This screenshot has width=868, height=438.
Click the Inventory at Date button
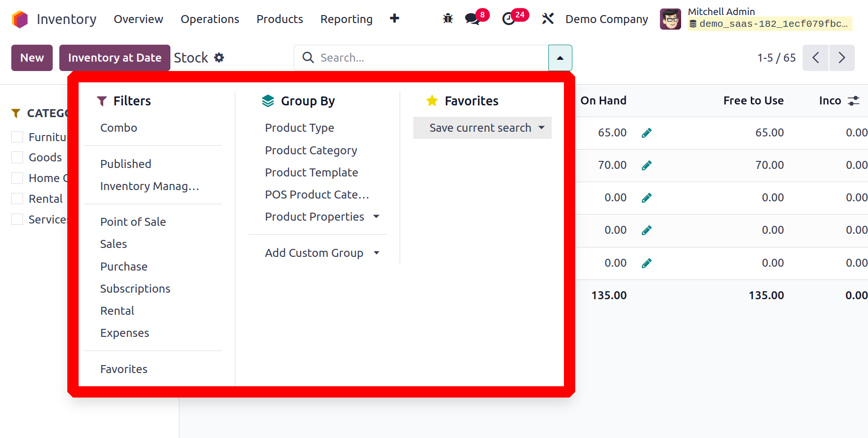pos(114,58)
